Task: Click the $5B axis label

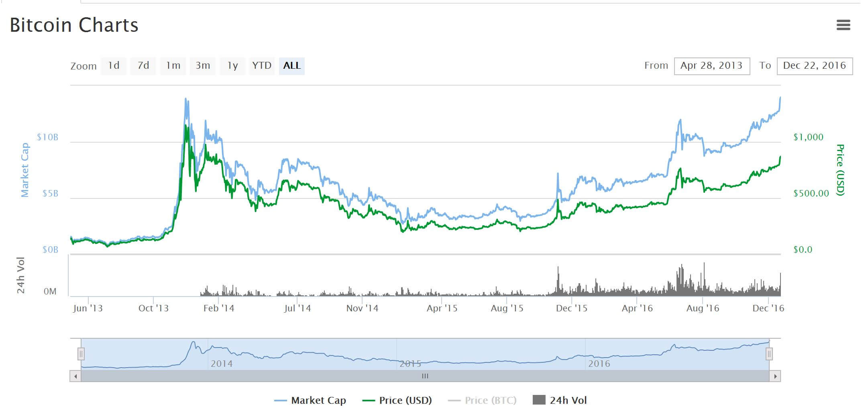Action: 51,194
